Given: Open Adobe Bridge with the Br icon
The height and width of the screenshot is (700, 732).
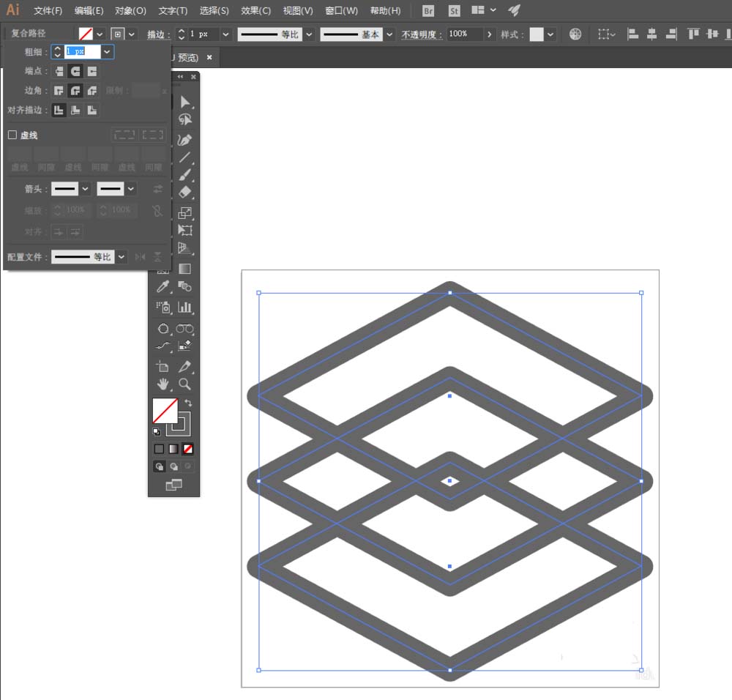Looking at the screenshot, I should 429,11.
